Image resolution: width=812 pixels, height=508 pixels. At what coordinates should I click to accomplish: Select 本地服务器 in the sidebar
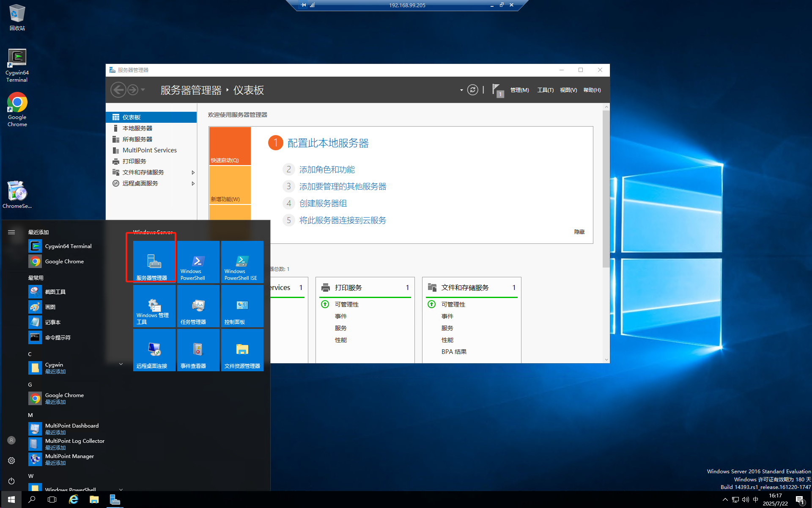point(151,128)
